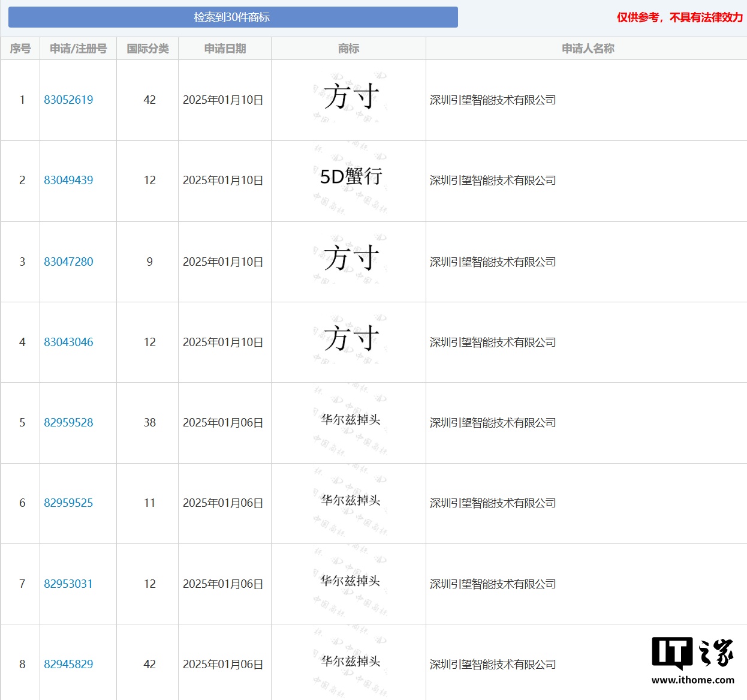The height and width of the screenshot is (700, 747).
Task: Click the 方寸 trademark image in row 3
Action: tap(350, 260)
